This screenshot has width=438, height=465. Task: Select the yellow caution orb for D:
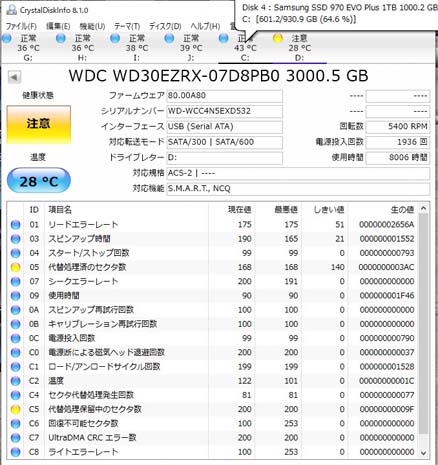(x=278, y=38)
